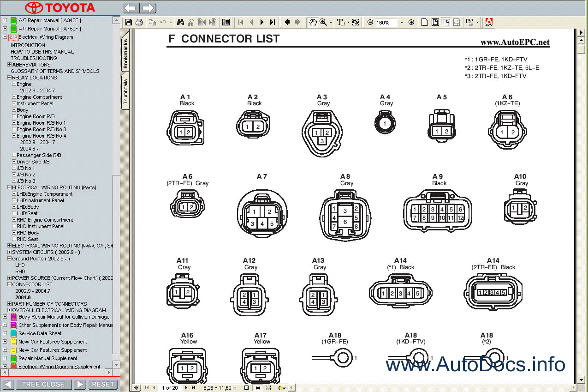Toggle navigation pane from status bar icon

(x=137, y=388)
